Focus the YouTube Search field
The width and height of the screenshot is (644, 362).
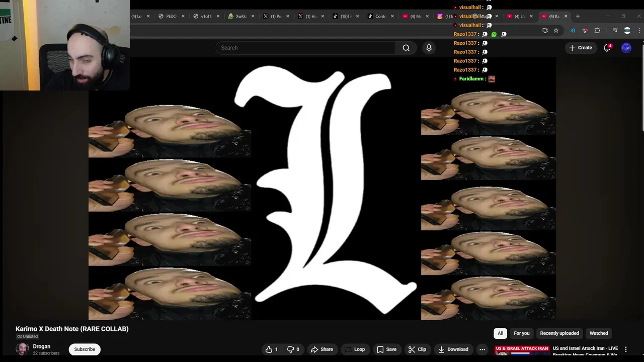coord(306,48)
